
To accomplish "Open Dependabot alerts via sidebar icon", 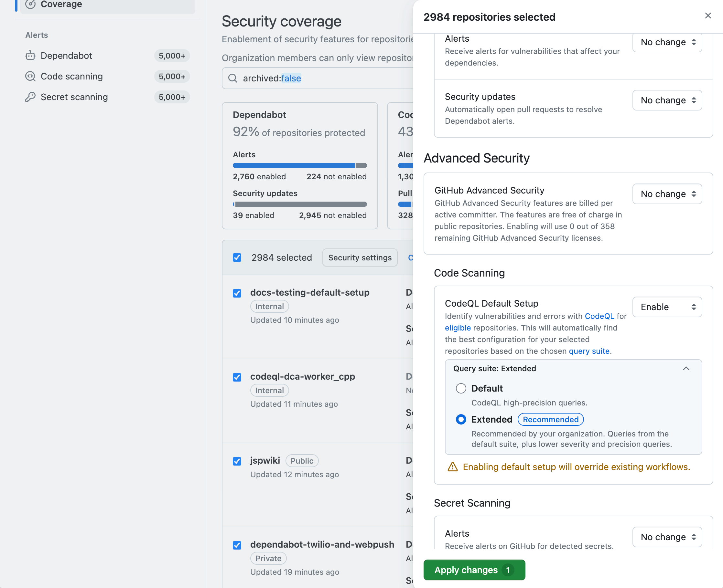I will pyautogui.click(x=30, y=56).
